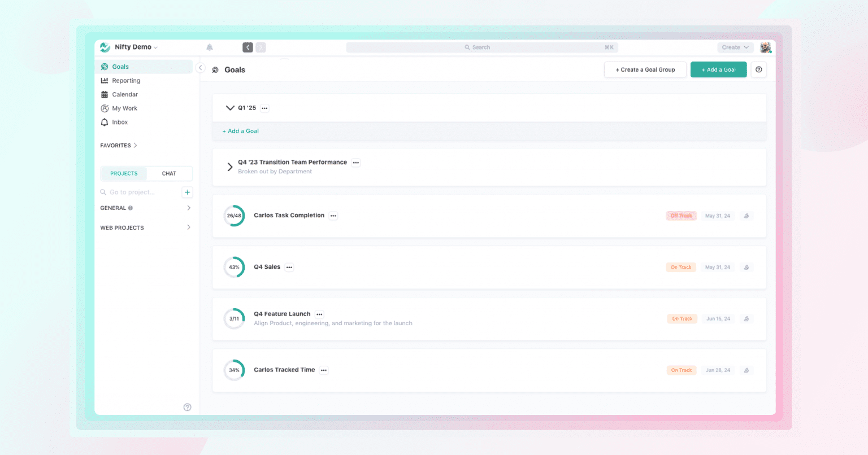Viewport: 868px width, 455px height.
Task: Click the Add a Goal button
Action: point(718,69)
